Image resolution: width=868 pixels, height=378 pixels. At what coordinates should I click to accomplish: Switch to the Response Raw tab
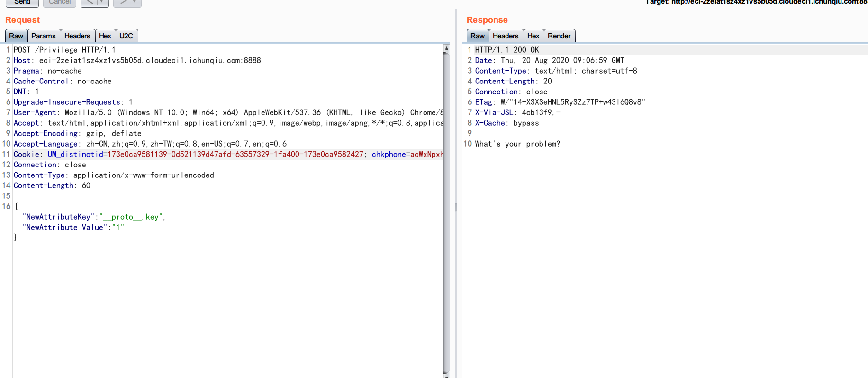(478, 36)
